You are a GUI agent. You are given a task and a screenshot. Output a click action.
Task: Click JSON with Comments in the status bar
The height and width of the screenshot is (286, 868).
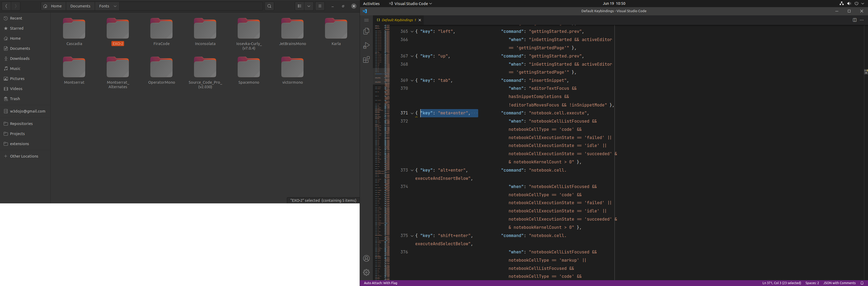[839, 283]
